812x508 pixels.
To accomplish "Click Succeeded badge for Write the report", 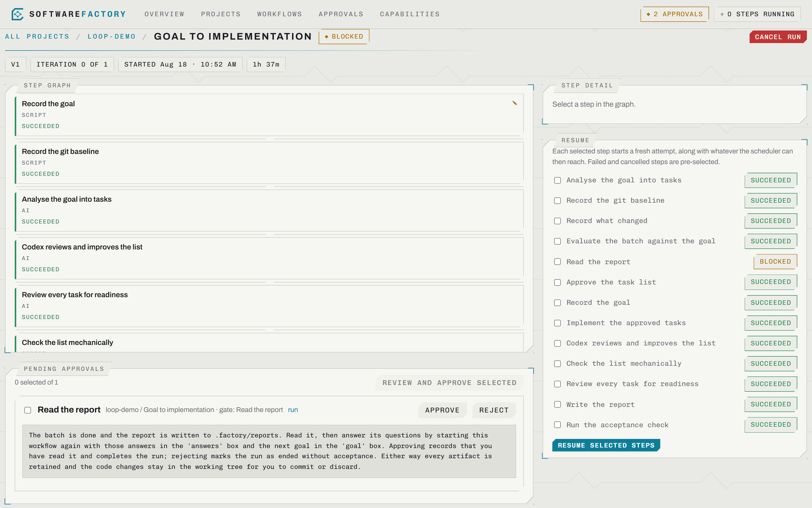I will [x=771, y=404].
